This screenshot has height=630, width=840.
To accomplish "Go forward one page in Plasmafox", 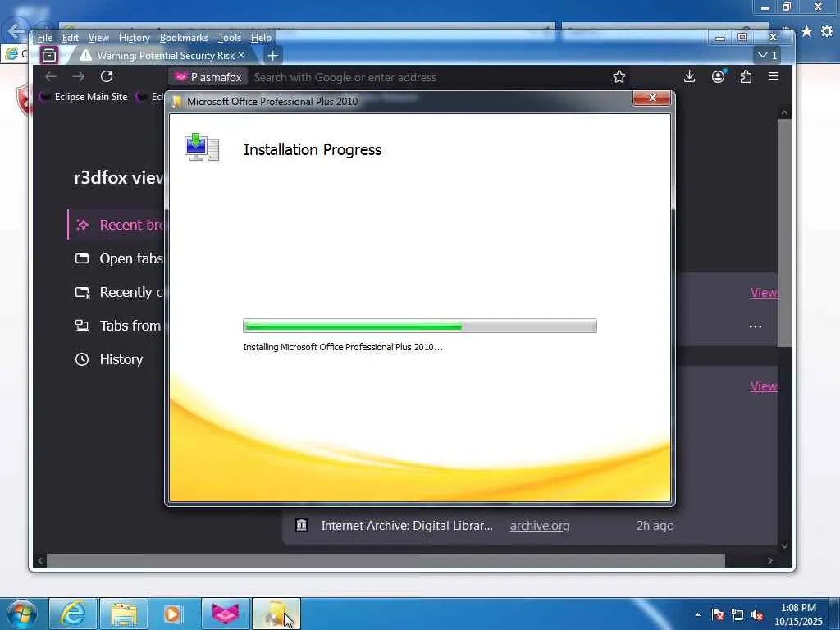I will pos(78,76).
